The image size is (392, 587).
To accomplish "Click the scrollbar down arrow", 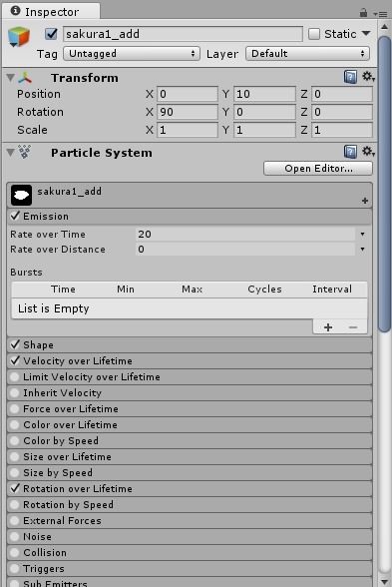I will pyautogui.click(x=385, y=581).
